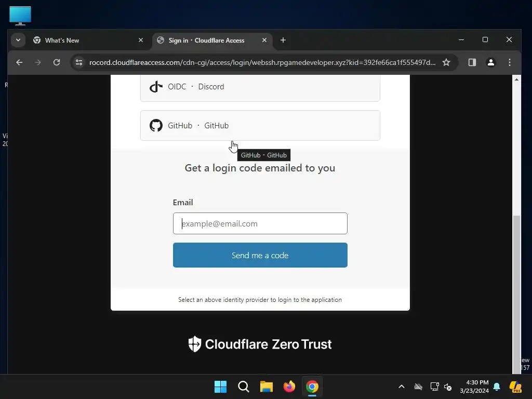The height and width of the screenshot is (399, 532).
Task: Bookmark this page with the star icon
Action: 446,62
